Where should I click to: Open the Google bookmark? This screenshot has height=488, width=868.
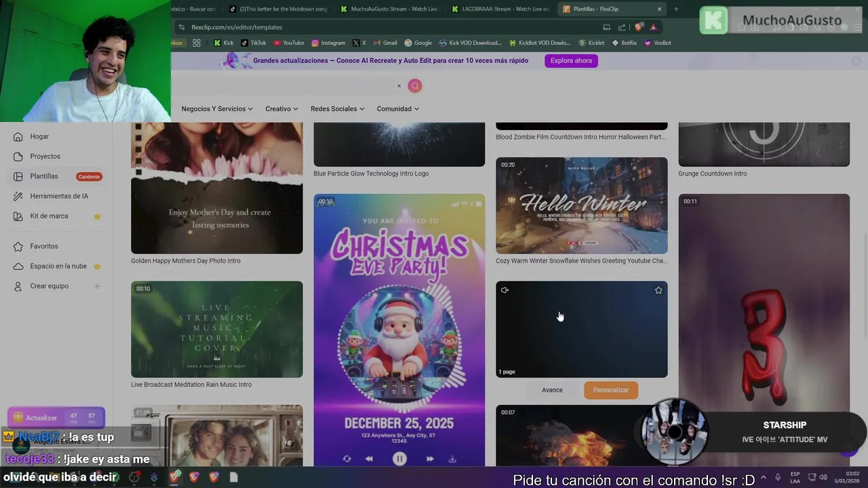(x=418, y=43)
